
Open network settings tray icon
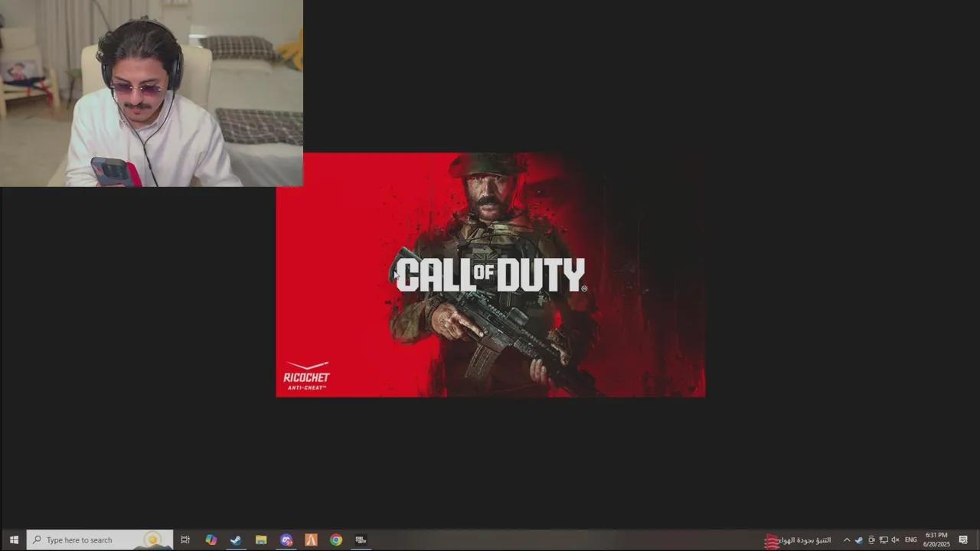click(884, 540)
